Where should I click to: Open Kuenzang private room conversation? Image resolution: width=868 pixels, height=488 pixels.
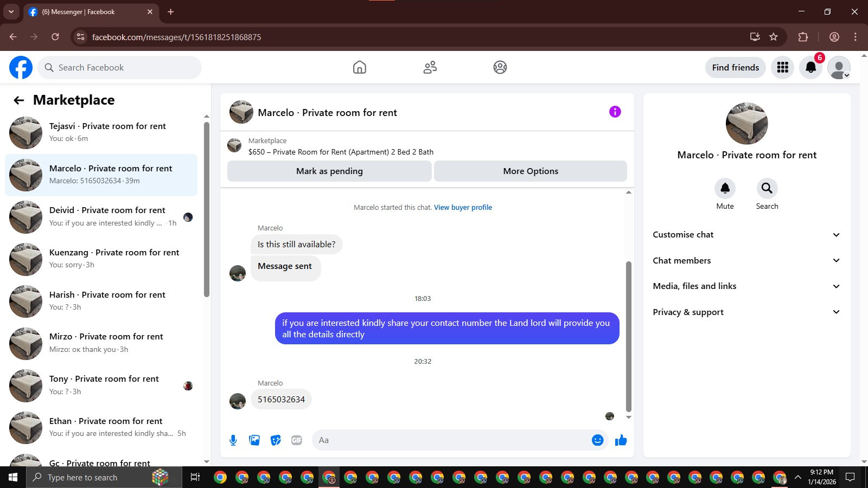tap(101, 259)
